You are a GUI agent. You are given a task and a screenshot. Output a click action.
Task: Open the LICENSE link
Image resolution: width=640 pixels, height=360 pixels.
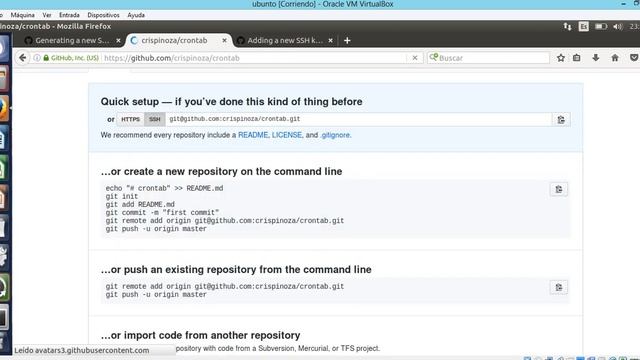[287, 135]
